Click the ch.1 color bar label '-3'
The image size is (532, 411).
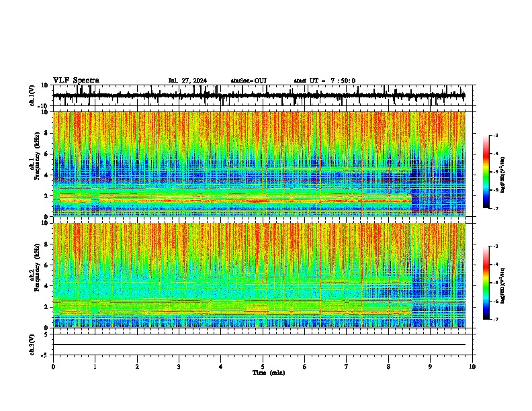tap(495, 136)
